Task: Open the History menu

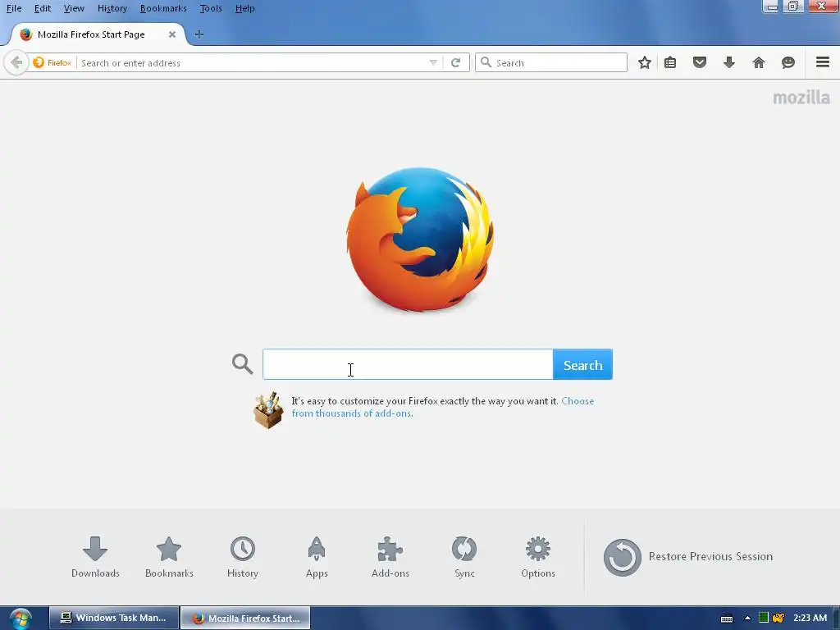Action: click(112, 8)
